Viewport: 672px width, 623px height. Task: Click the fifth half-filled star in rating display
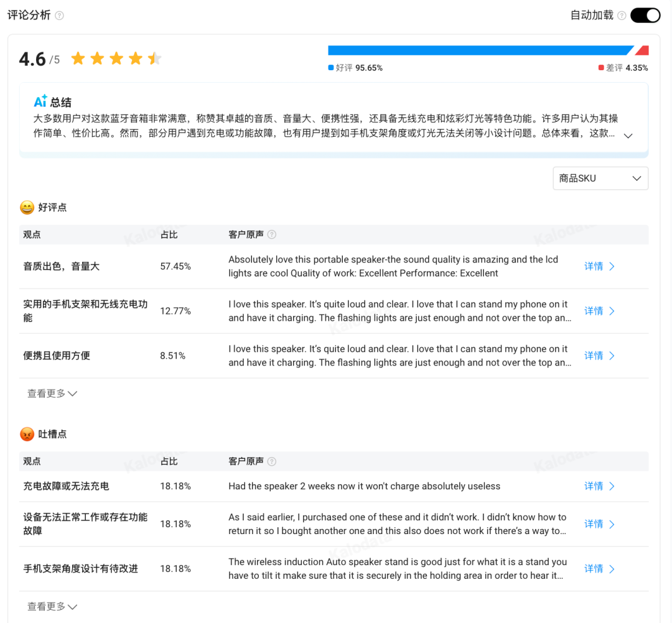click(x=154, y=58)
